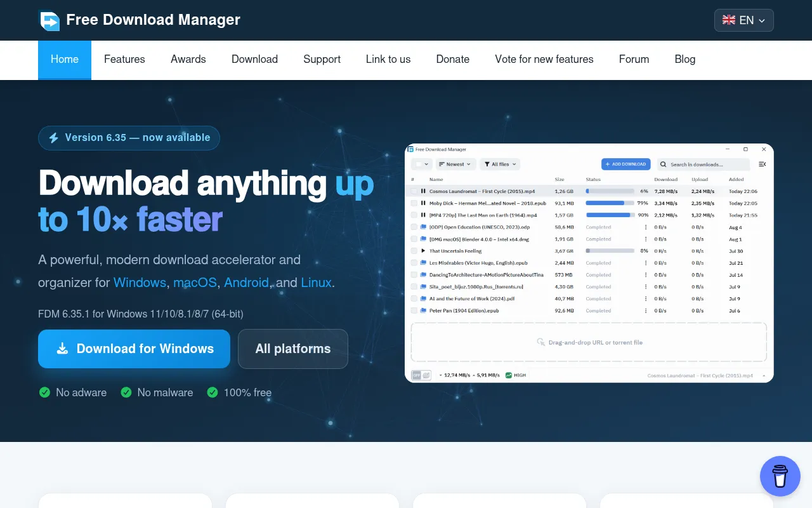Click the Drag-and-drop URL or torrent area
This screenshot has width=812, height=508.
tap(589, 342)
